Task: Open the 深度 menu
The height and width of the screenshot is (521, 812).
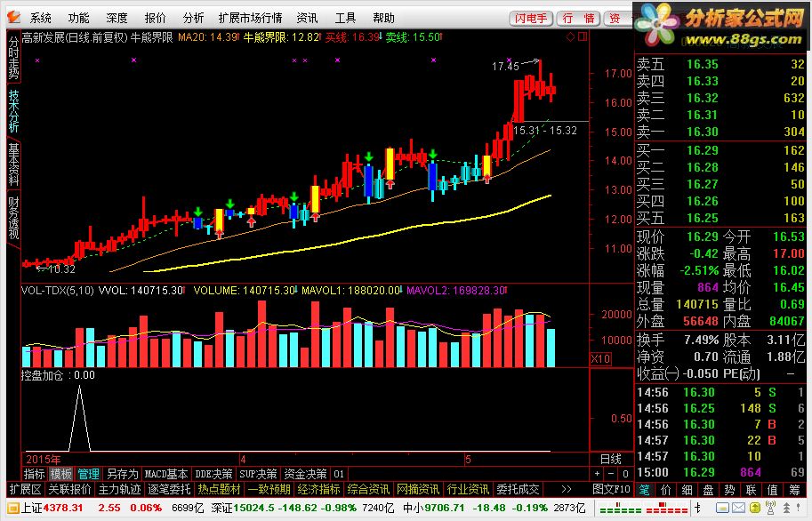Action: coord(117,18)
